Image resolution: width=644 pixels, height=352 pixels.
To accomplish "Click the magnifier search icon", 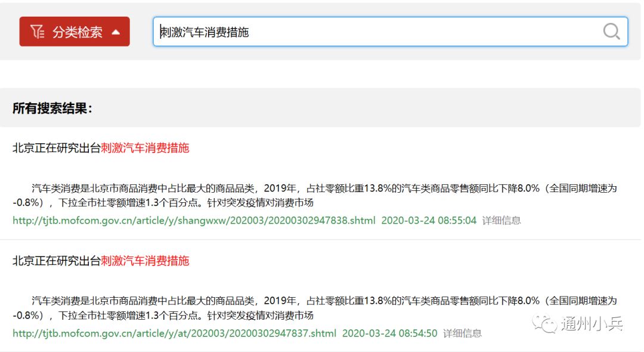I will [611, 31].
